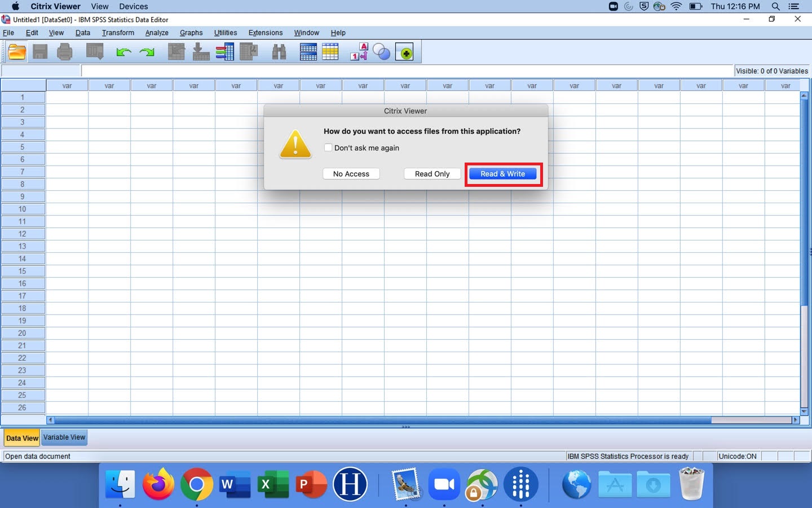Viewport: 812px width, 508px height.
Task: Open data document via the folder icon
Action: 17,52
